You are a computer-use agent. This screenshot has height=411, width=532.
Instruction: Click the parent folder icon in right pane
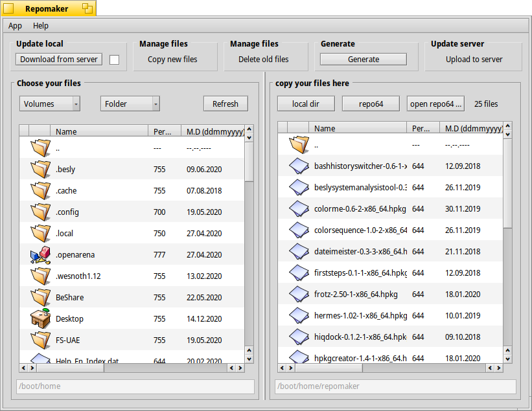click(x=298, y=144)
